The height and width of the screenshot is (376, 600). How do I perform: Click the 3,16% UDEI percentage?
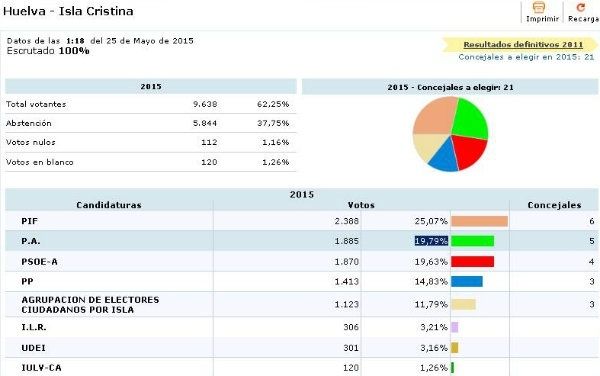coord(434,348)
